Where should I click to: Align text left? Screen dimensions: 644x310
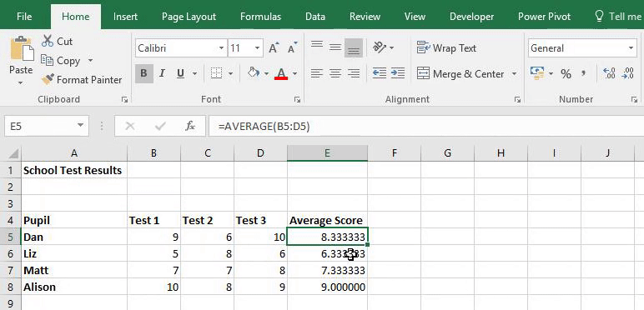tap(317, 74)
